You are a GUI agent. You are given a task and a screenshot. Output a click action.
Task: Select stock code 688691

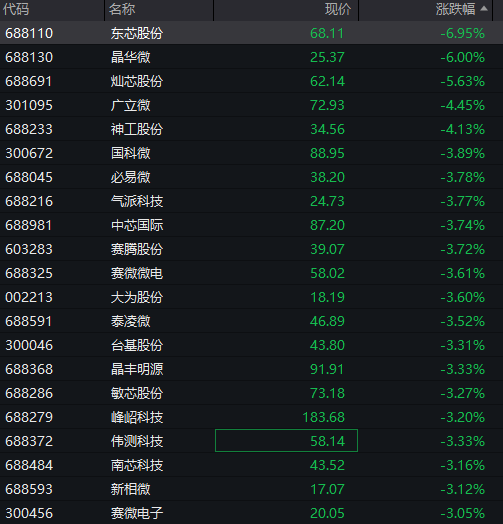(x=29, y=82)
